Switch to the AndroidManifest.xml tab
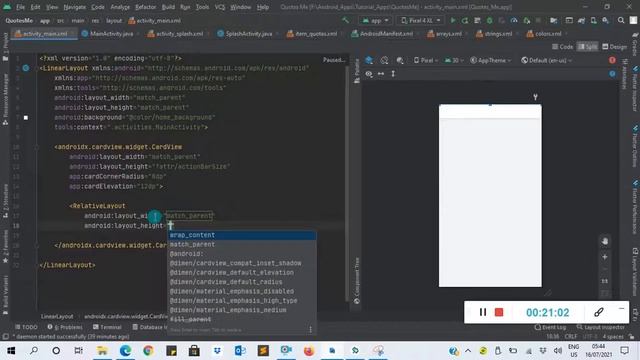Image resolution: width=640 pixels, height=360 pixels. (382, 34)
